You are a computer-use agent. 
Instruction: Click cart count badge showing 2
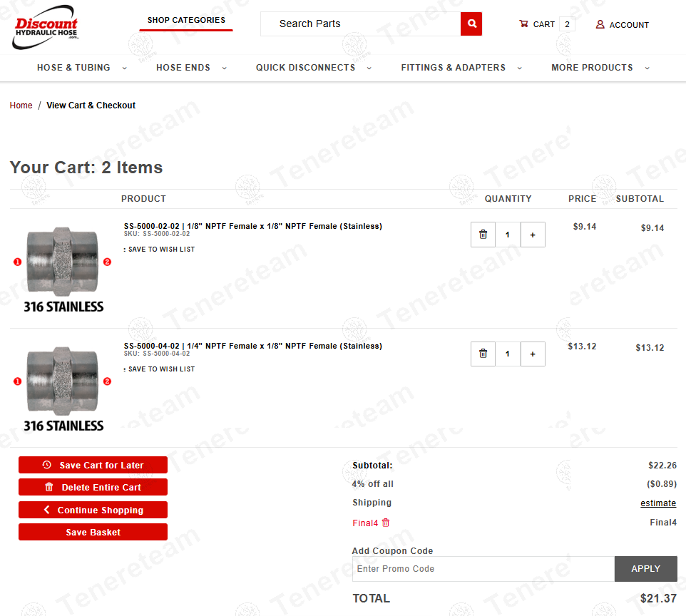click(x=567, y=24)
